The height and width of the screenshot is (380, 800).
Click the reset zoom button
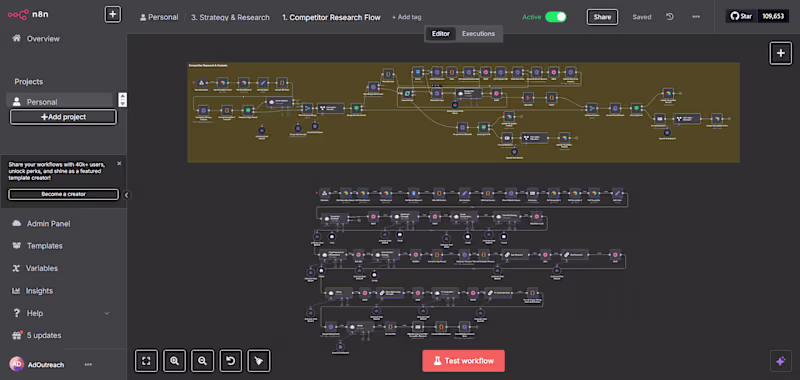point(231,361)
